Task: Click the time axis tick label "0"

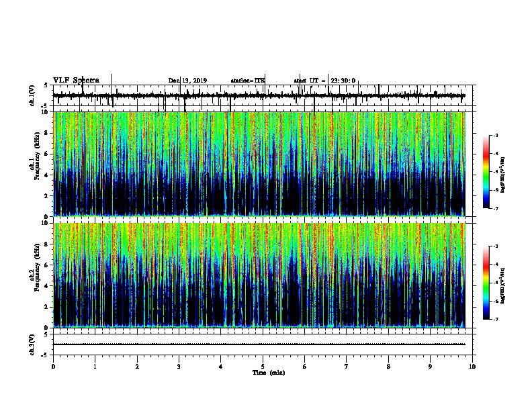Action: 53,367
